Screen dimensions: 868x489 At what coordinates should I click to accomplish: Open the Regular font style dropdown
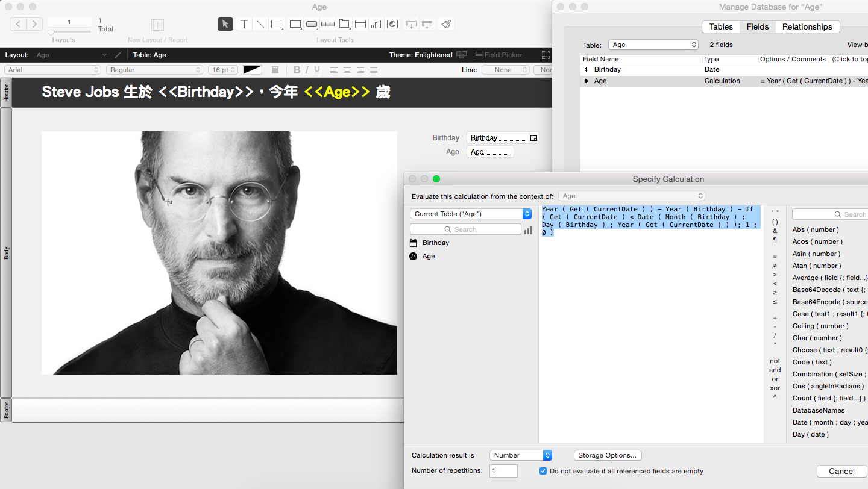click(155, 70)
